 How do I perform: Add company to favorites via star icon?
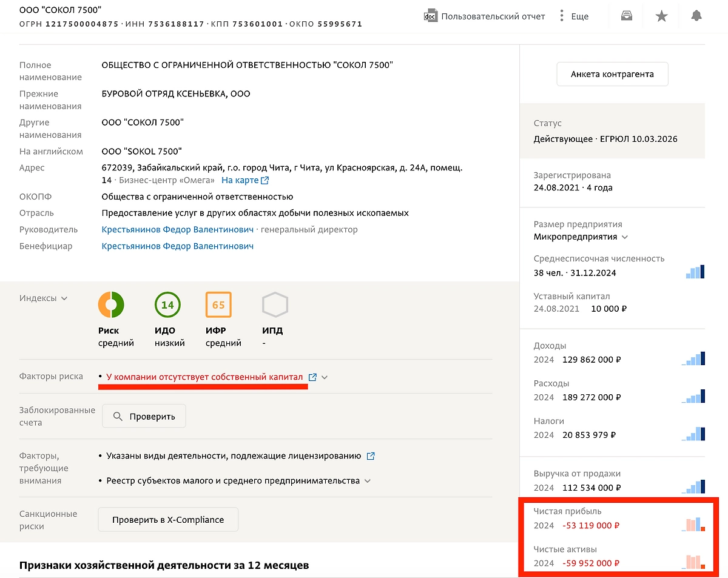(661, 15)
